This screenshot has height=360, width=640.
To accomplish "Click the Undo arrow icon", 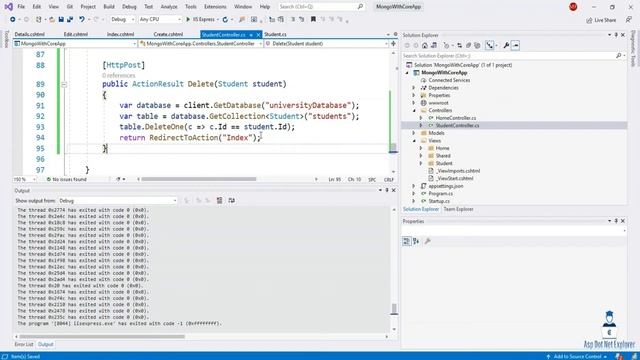I will pos(82,19).
